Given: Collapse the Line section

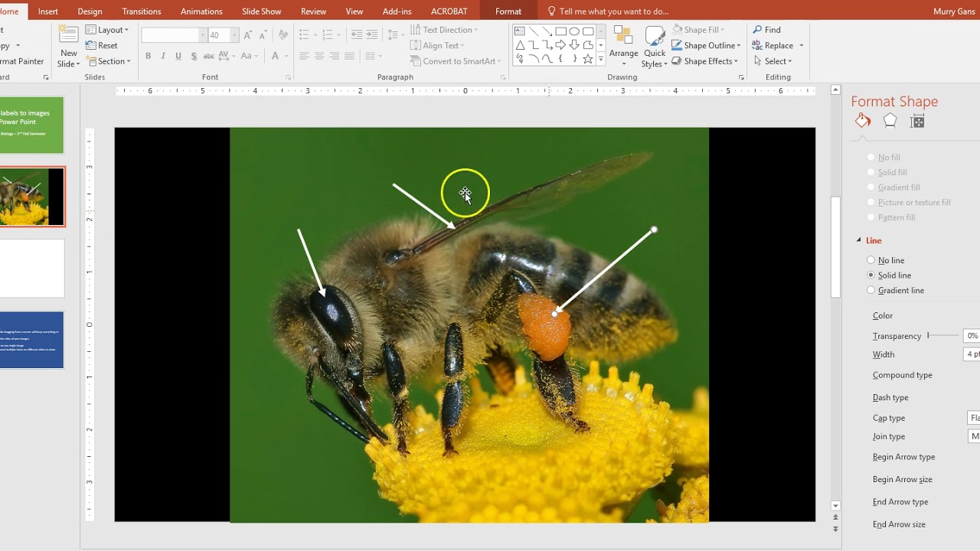Looking at the screenshot, I should [x=859, y=240].
